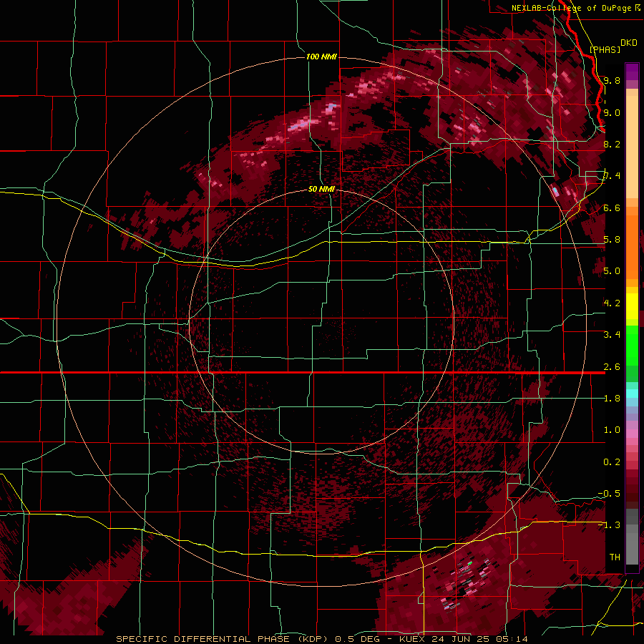The width and height of the screenshot is (644, 644).
Task: Click the 9.0 value on the color scale
Action: (x=612, y=112)
